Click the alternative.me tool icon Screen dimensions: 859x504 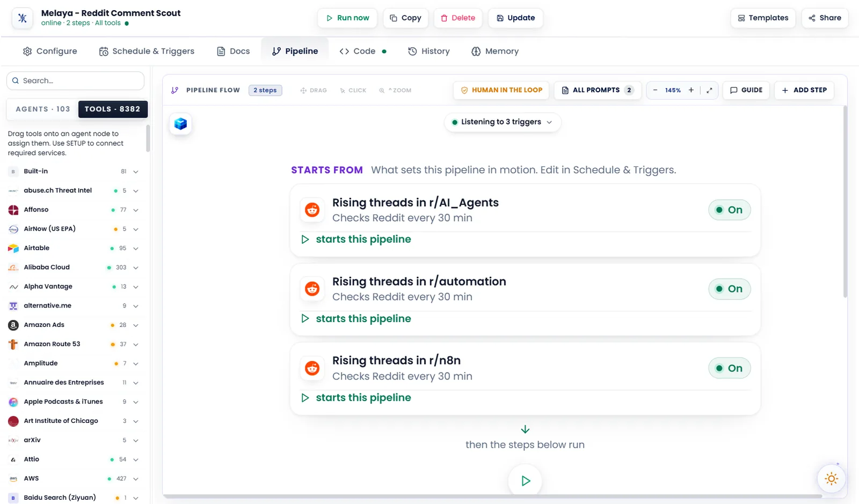[13, 306]
